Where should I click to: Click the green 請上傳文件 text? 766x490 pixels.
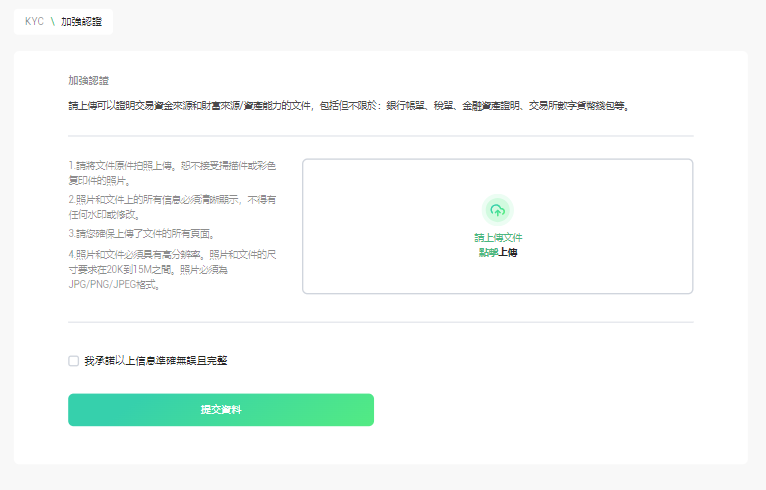pyautogui.click(x=498, y=237)
